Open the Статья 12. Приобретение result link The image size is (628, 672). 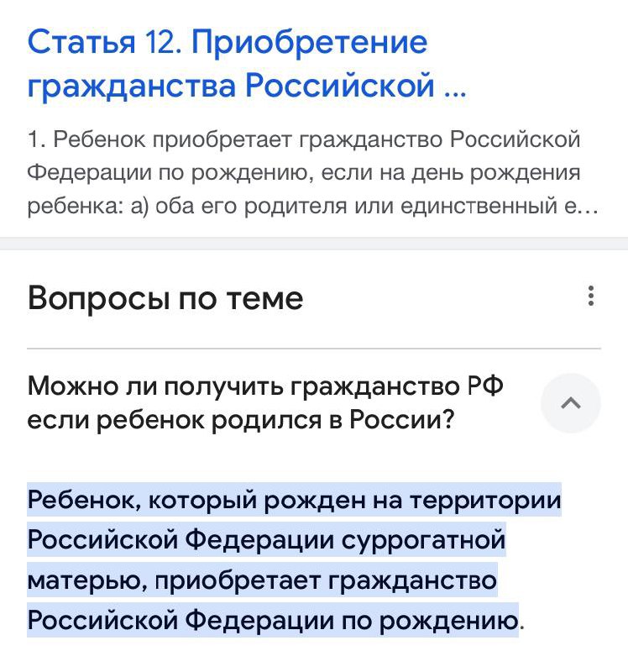[228, 42]
